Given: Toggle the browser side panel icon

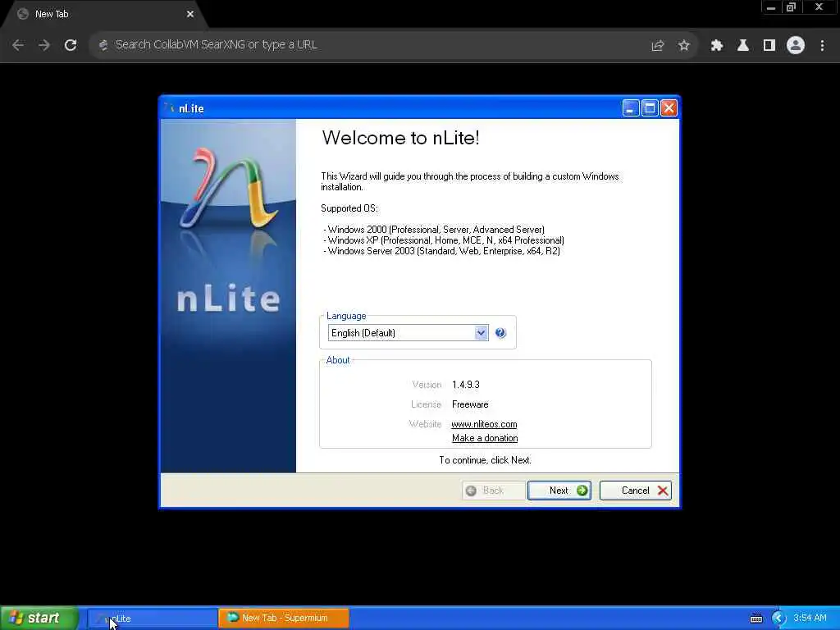Looking at the screenshot, I should point(769,46).
